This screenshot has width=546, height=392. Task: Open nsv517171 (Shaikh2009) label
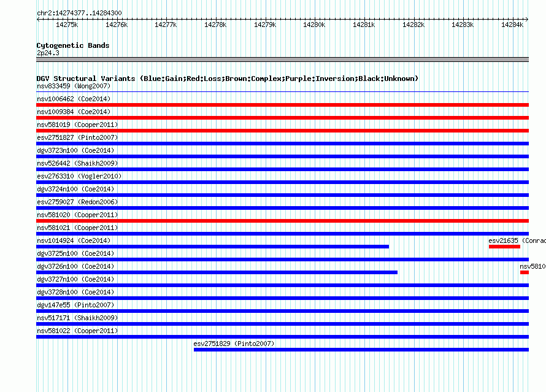pos(77,318)
